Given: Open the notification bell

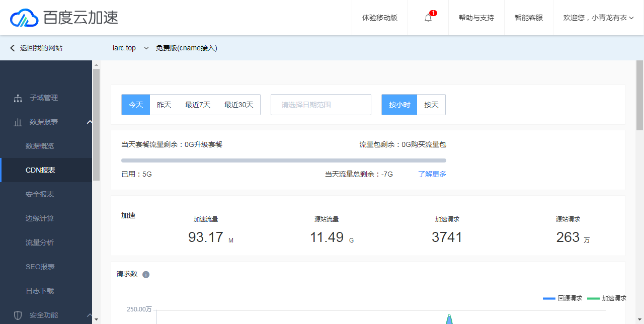Looking at the screenshot, I should pos(428,18).
